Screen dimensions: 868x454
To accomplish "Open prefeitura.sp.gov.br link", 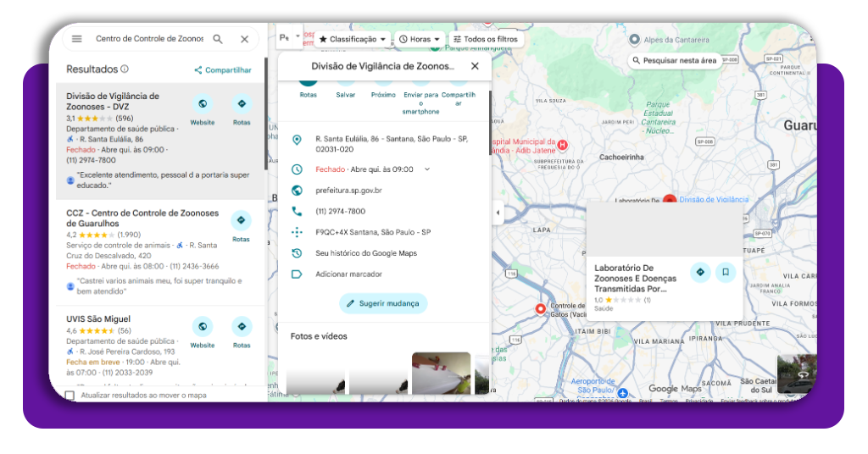I will [x=348, y=191].
